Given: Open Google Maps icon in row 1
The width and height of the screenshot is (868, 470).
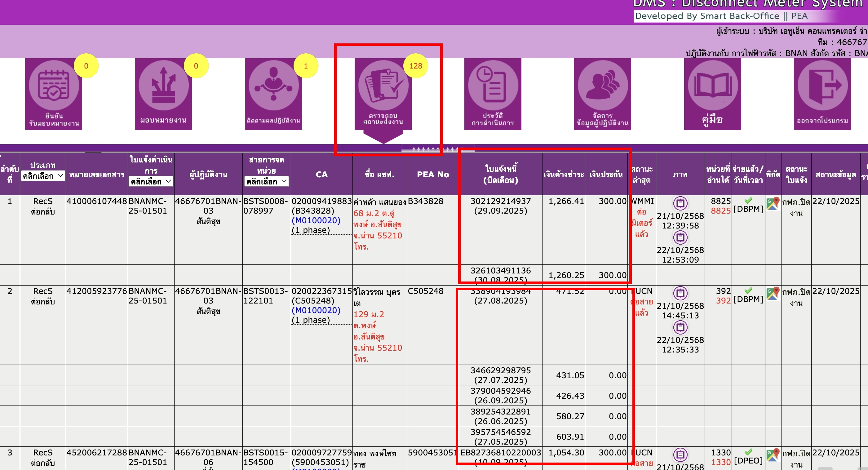Looking at the screenshot, I should pyautogui.click(x=773, y=203).
